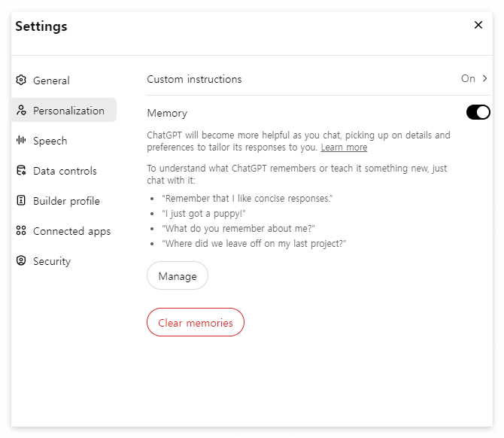Click "Remember that I like concise responses."

(247, 199)
